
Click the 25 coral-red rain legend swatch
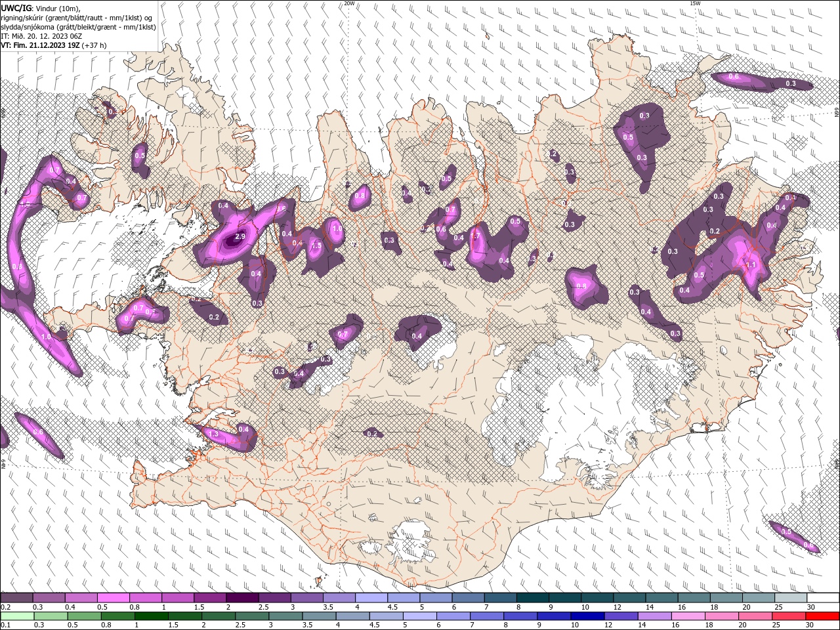tap(789, 616)
